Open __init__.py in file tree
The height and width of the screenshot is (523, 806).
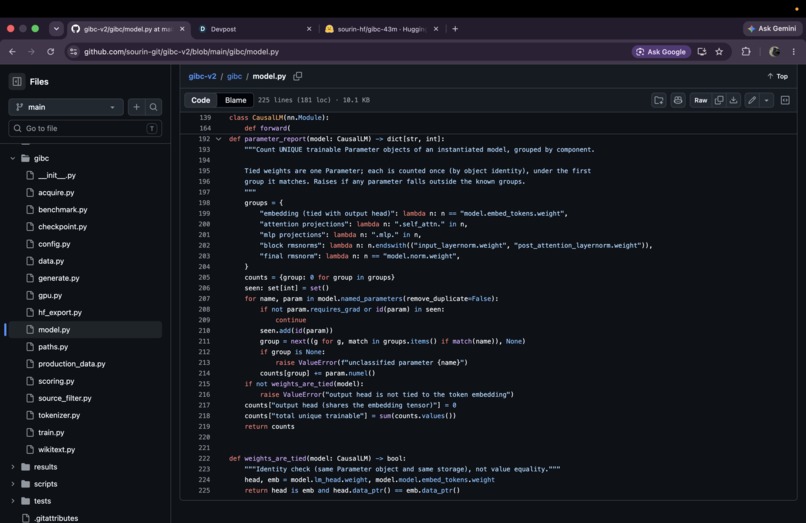coord(57,175)
